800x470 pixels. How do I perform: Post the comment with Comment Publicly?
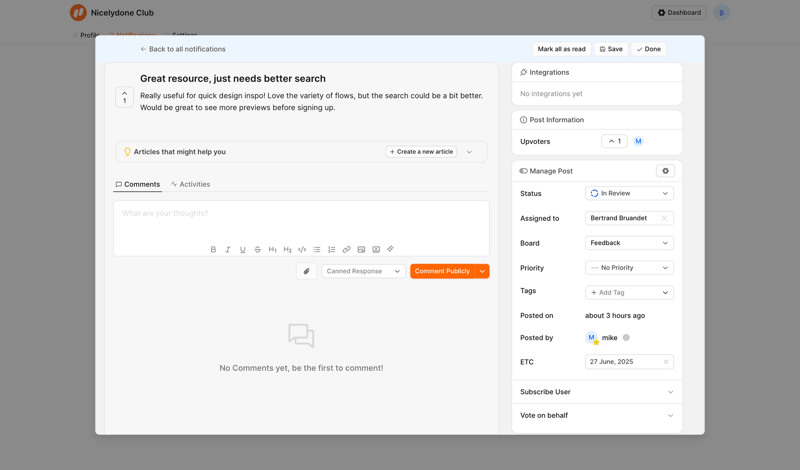[442, 271]
